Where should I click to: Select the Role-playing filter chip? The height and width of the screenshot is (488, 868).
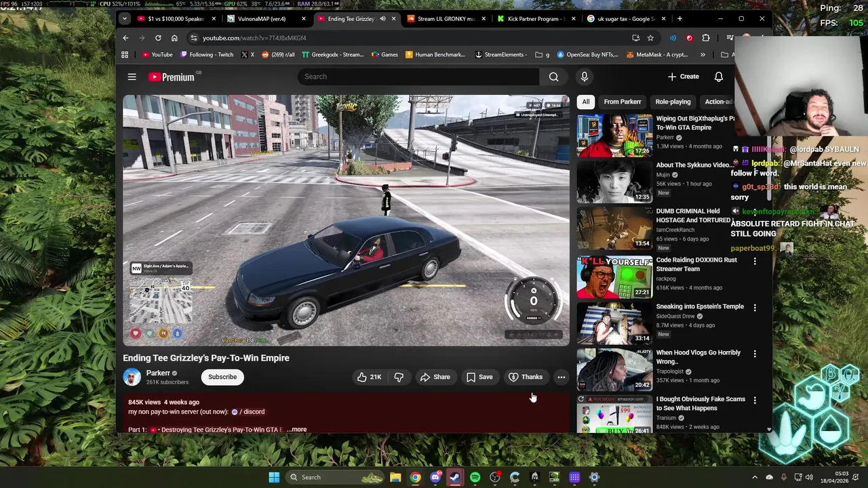coord(673,102)
